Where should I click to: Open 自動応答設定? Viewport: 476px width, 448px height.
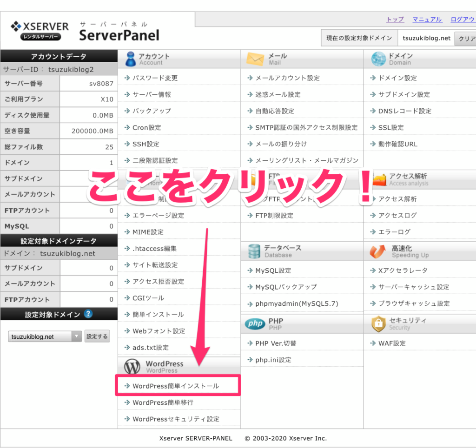[x=275, y=111]
